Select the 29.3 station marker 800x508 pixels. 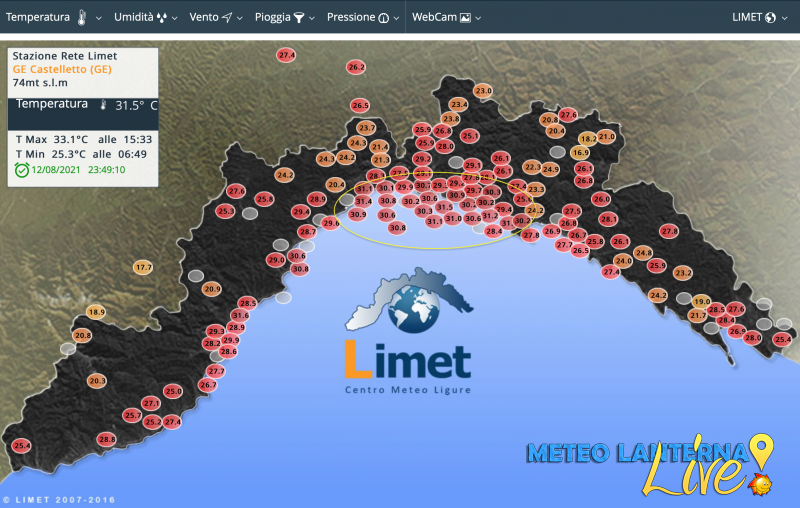216,331
